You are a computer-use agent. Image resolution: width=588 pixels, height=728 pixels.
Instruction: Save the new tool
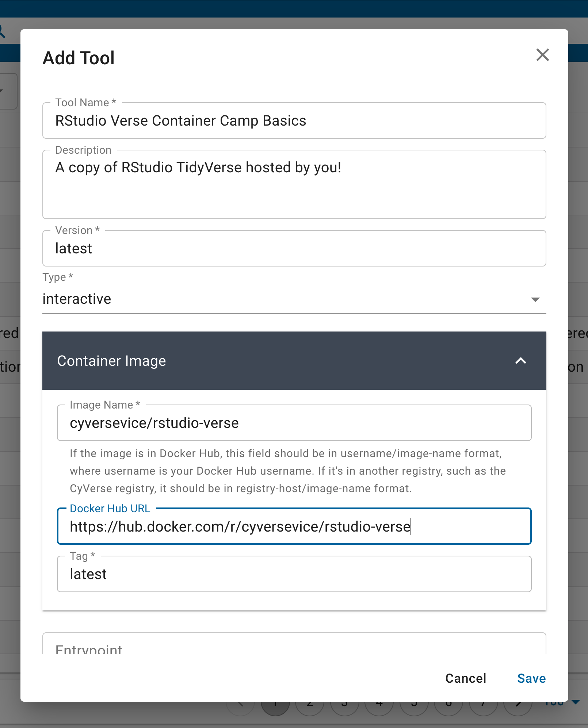[x=531, y=678]
